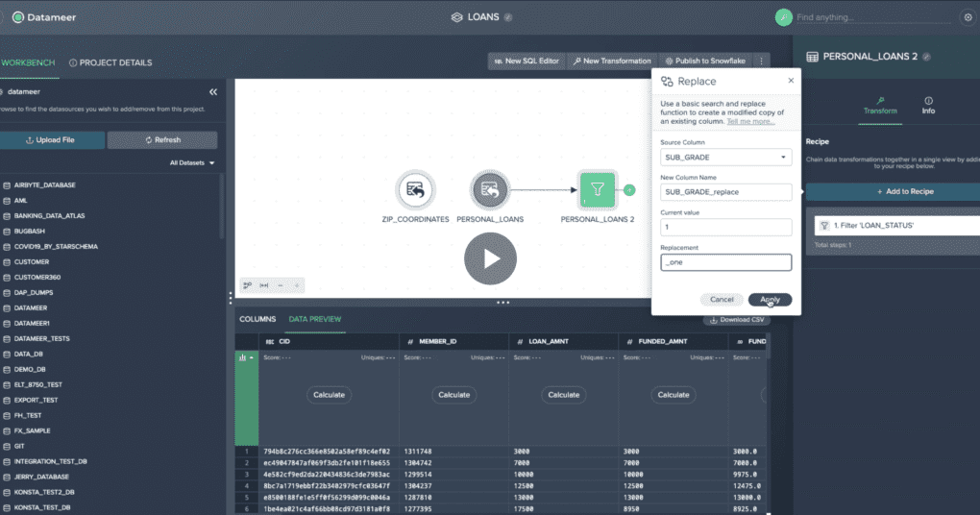Select the FX_SAMPLE dataset

(32, 431)
